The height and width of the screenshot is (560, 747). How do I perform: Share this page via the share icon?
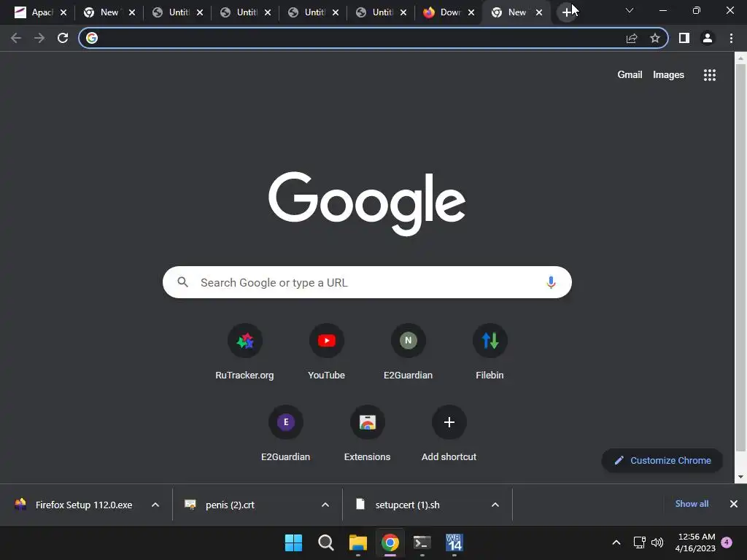632,38
